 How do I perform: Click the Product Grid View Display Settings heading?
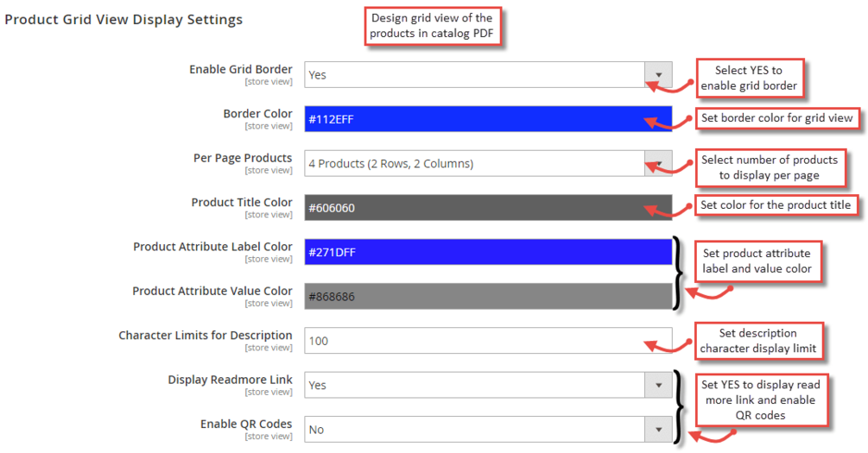pyautogui.click(x=124, y=19)
